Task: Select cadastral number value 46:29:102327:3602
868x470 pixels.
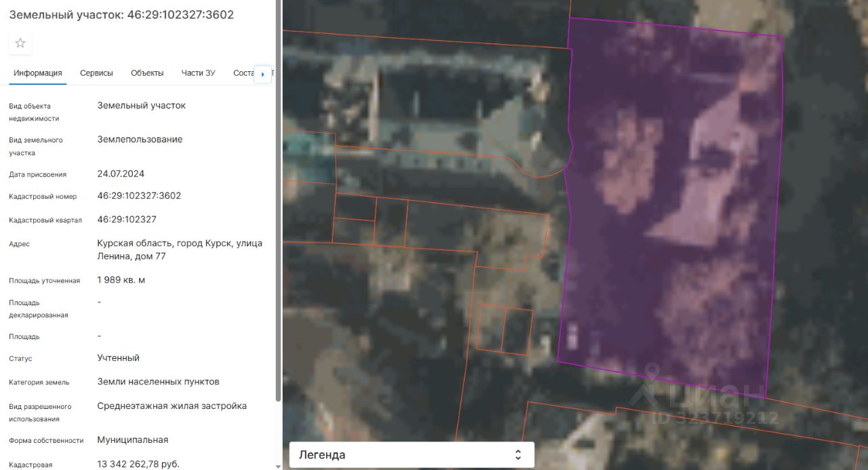Action: pos(139,195)
